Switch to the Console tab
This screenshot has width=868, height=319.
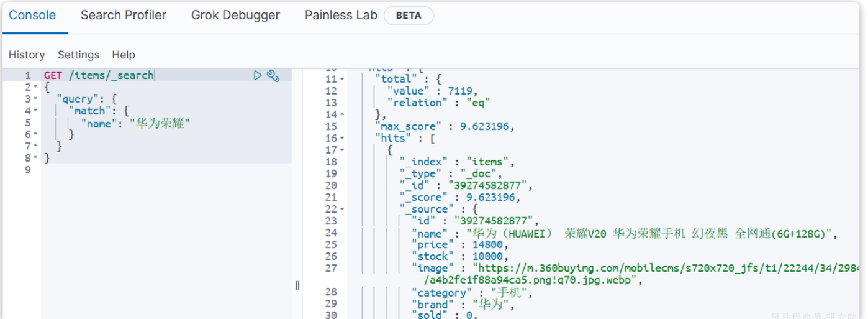click(32, 16)
